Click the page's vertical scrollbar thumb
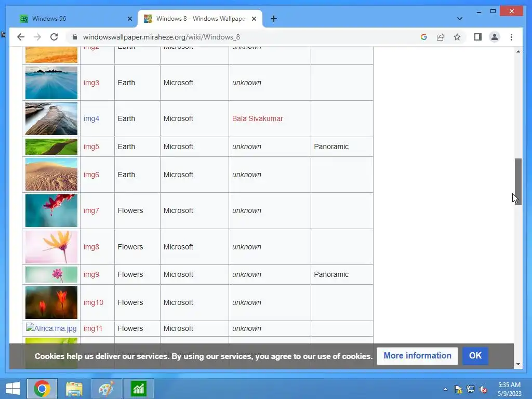 518,181
